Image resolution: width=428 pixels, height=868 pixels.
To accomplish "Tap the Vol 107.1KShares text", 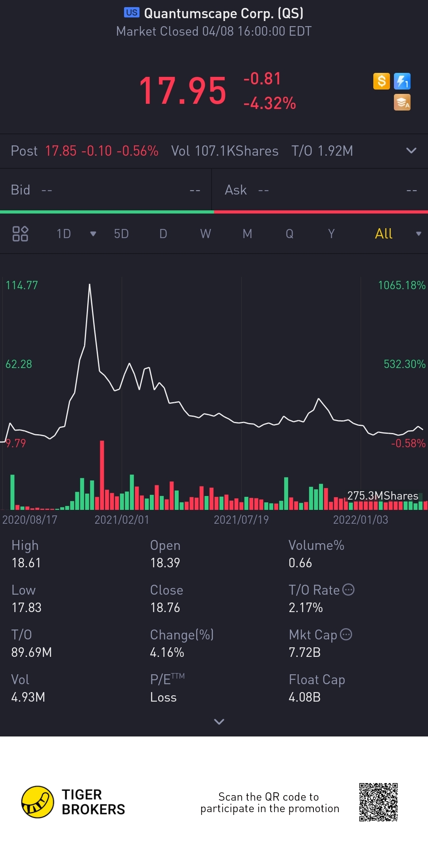I will [x=225, y=151].
